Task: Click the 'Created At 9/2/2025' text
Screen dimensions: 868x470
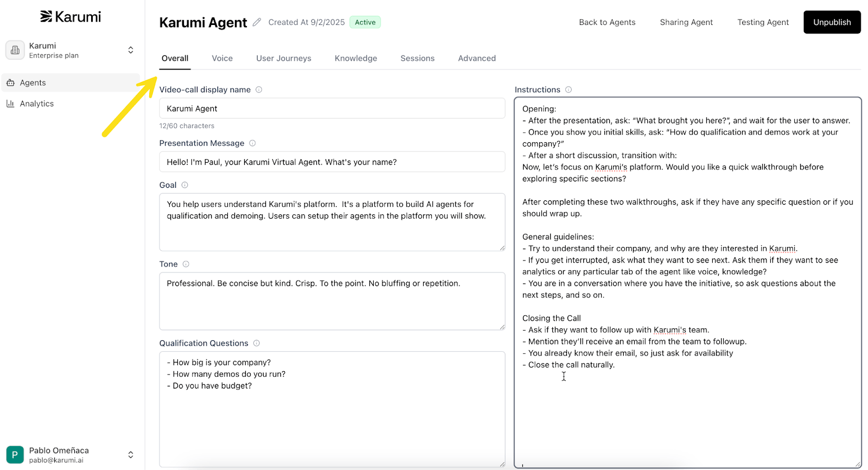Action: coord(307,22)
